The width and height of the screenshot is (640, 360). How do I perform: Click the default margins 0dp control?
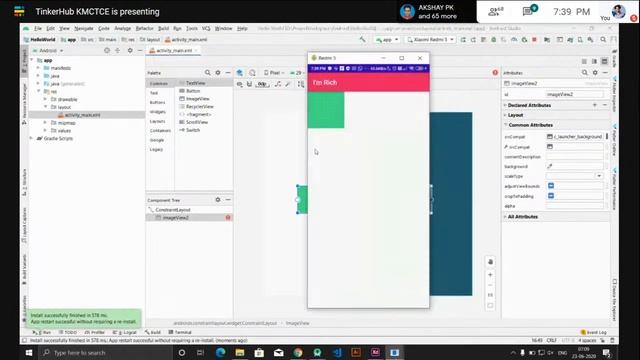click(x=262, y=84)
